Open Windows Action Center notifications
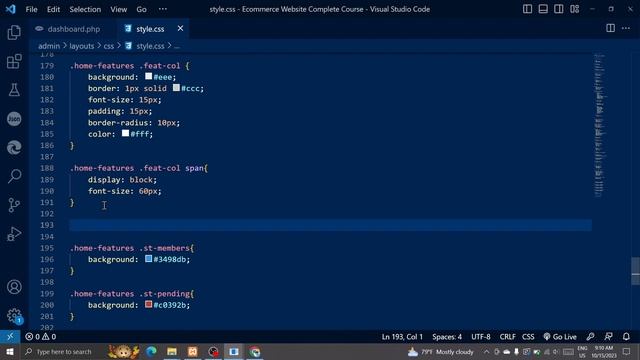This screenshot has width=640, height=360. point(627,351)
